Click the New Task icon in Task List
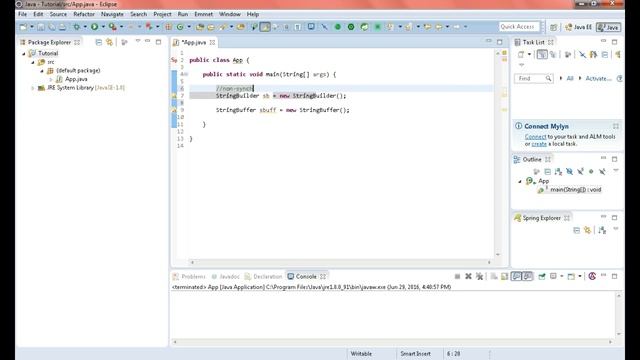Viewport: 640px width, 360px height. point(521,54)
